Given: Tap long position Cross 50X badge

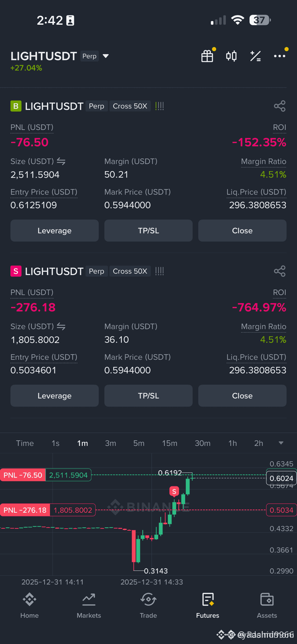Looking at the screenshot, I should point(130,106).
